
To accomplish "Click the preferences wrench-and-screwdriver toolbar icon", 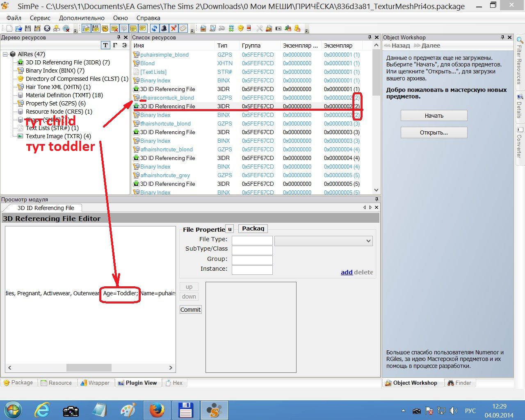I will [x=260, y=28].
